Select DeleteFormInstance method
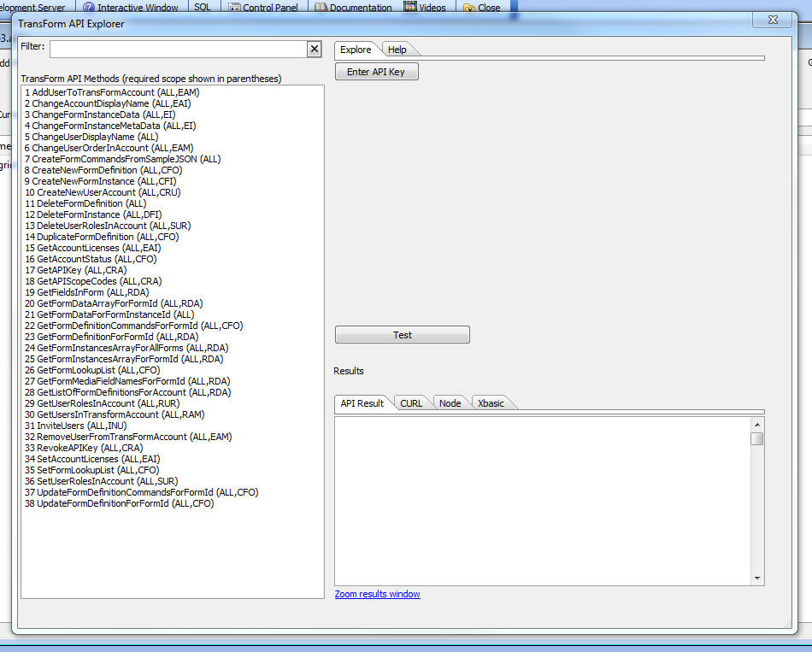The height and width of the screenshot is (652, 812). click(93, 215)
